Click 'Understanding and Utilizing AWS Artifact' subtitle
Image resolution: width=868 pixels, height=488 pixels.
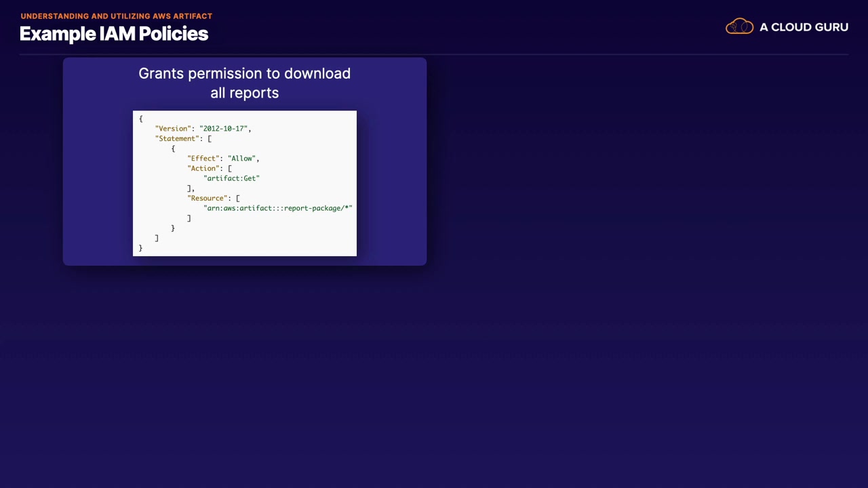click(x=116, y=16)
